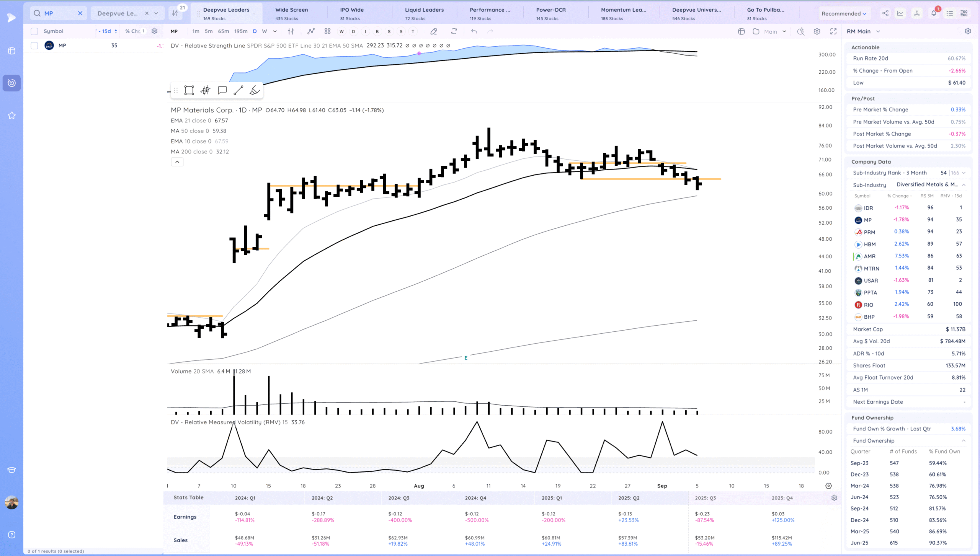Switch to the W weekly timeframe
The image size is (980, 556).
[x=264, y=31]
